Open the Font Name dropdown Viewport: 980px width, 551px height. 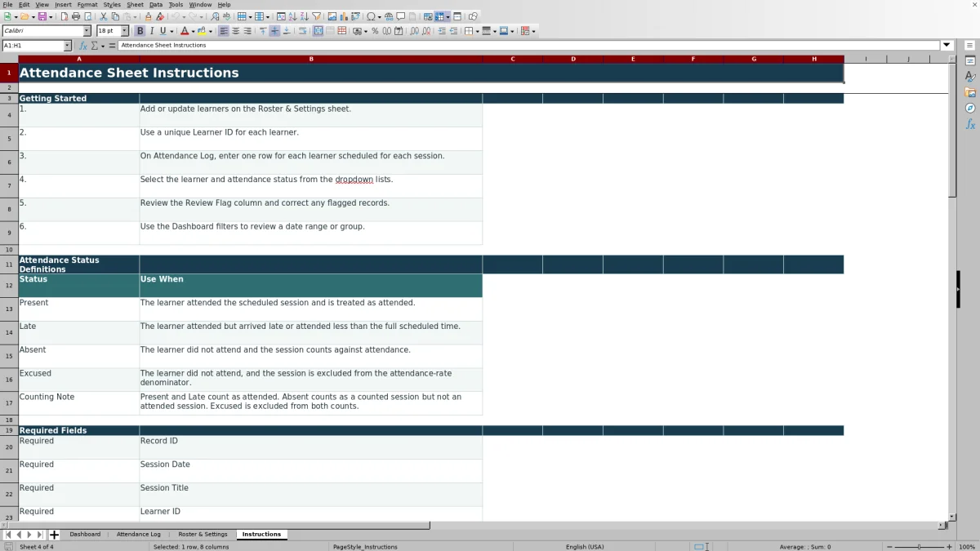tap(87, 31)
